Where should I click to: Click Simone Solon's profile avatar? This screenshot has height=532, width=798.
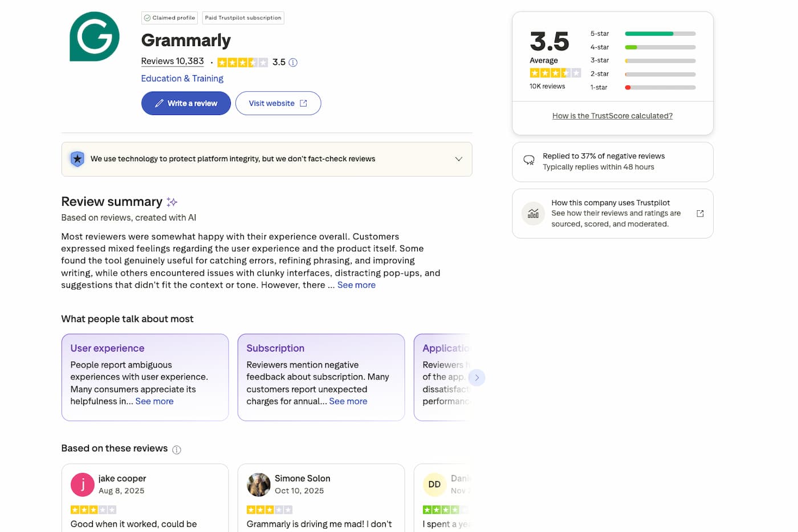tap(258, 485)
